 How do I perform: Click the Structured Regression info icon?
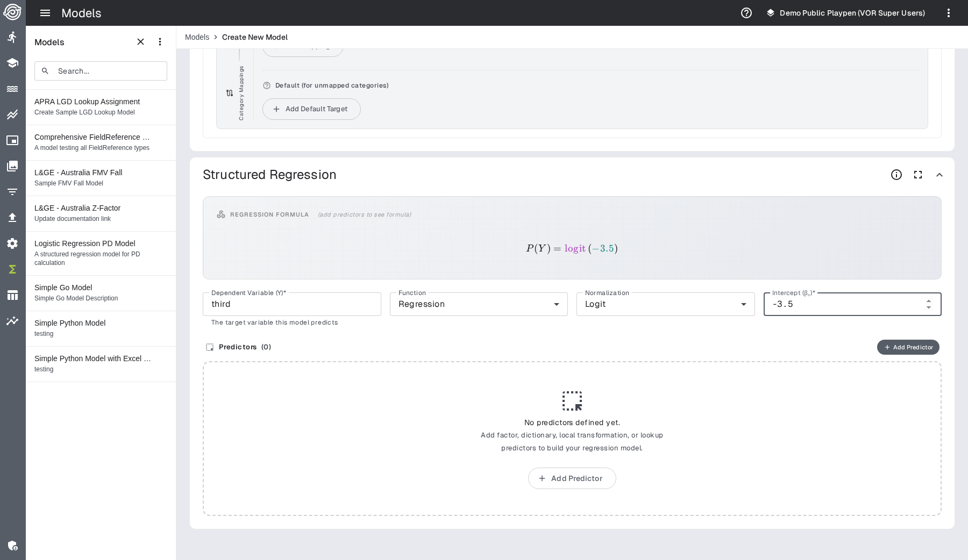click(x=896, y=175)
